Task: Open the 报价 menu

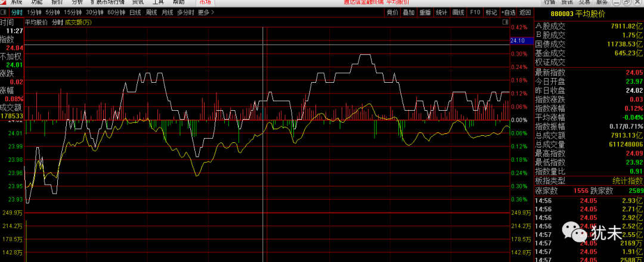Action: click(57, 2)
